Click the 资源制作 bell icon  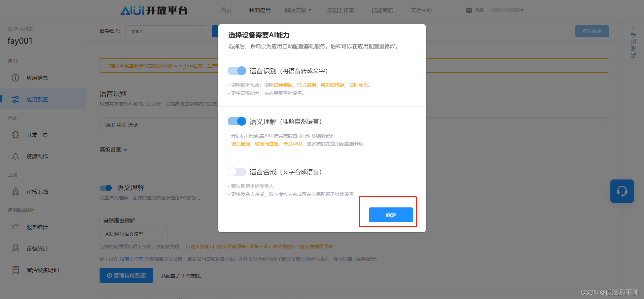coord(15,156)
